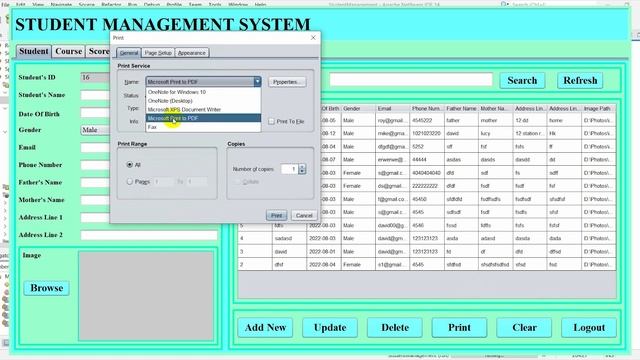Enable the Print To File checkbox
This screenshot has height=360, width=640.
click(271, 122)
